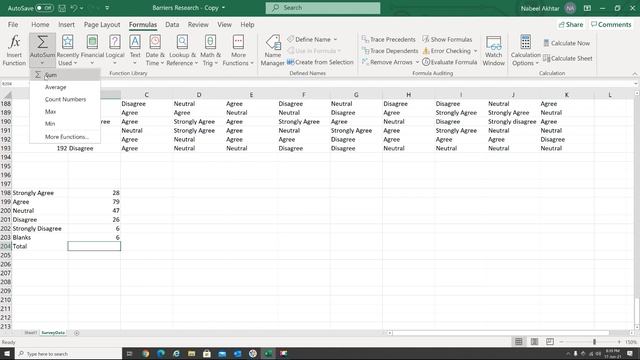The width and height of the screenshot is (640, 360).
Task: Open the Insert tab
Action: (x=66, y=24)
